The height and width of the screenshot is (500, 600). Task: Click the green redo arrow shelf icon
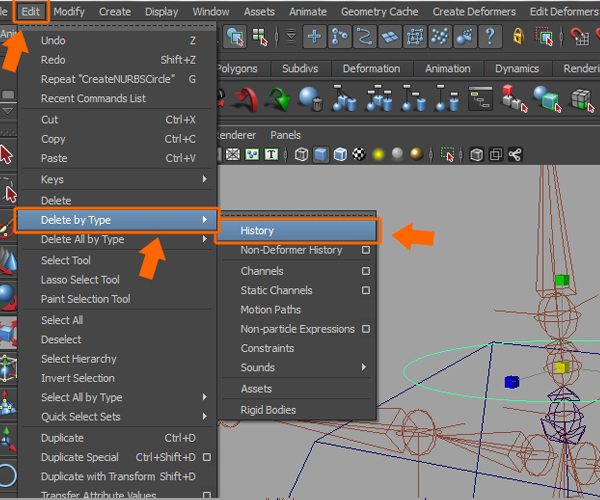pos(280,99)
